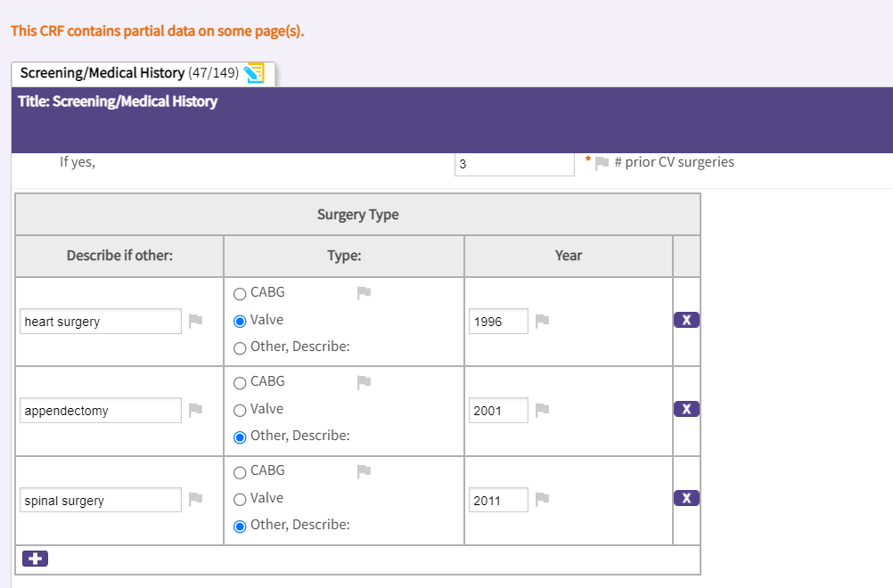The height and width of the screenshot is (588, 893).
Task: Click flag next to 'spinal surgery' description
Action: 196,499
